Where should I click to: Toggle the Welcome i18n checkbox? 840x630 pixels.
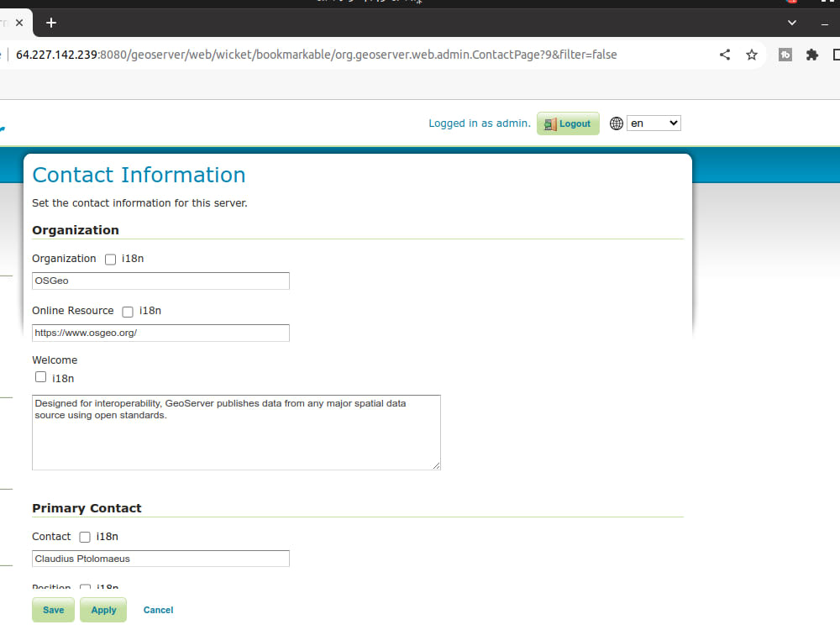[40, 377]
